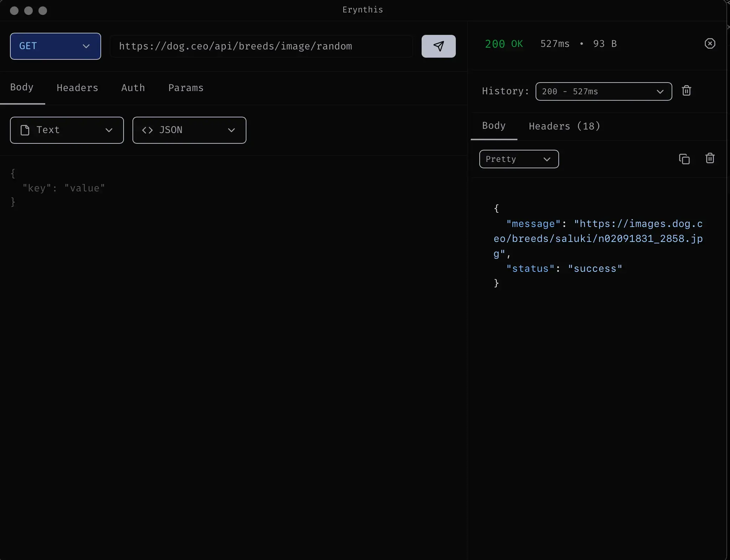Clear the response using the circled X icon
The height and width of the screenshot is (560, 730).
(710, 44)
